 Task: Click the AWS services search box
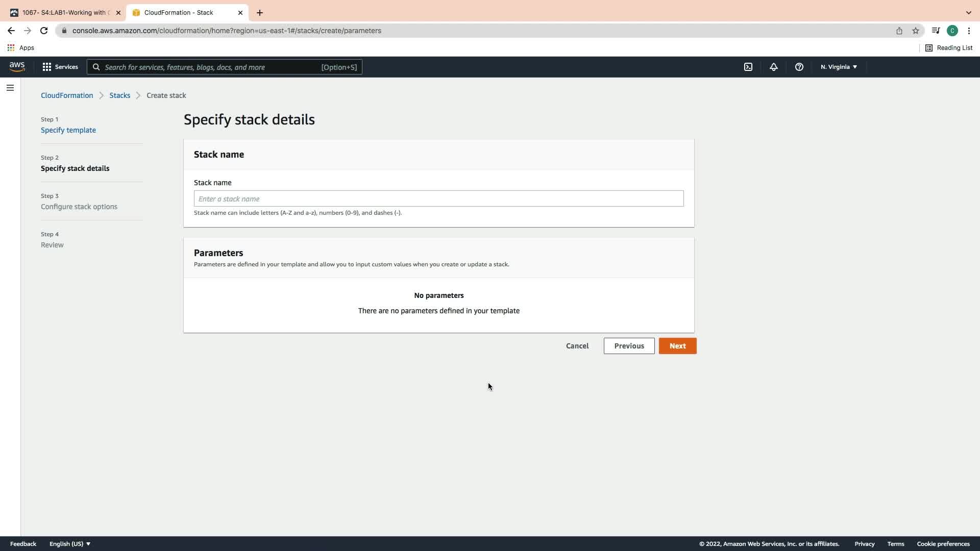[225, 67]
